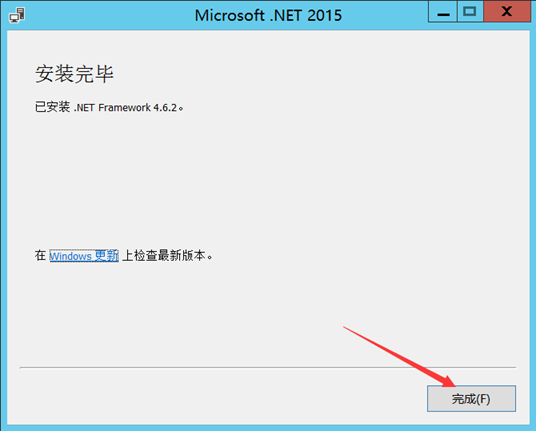Open the Windows 更新 link
Screen dimensions: 536x431
[x=84, y=256]
